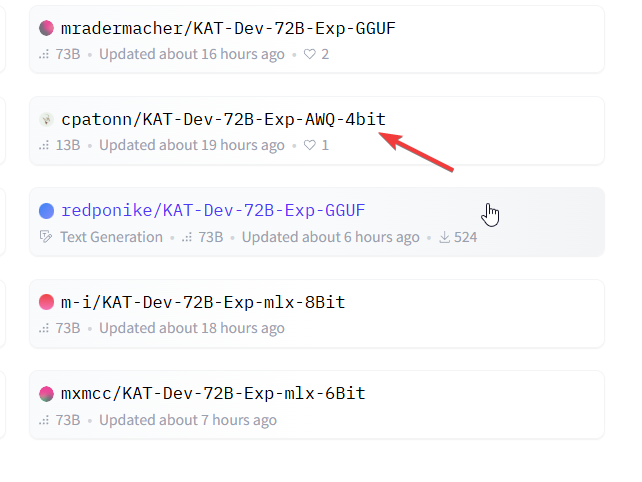
Task: Like the cpatonn AWQ-4bit model via heart icon
Action: coord(310,145)
